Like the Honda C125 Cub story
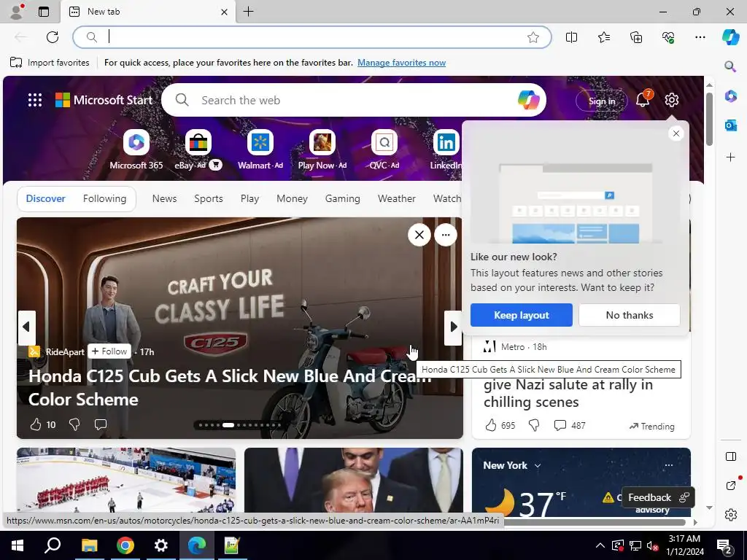Viewport: 747px width, 560px height. 36,424
